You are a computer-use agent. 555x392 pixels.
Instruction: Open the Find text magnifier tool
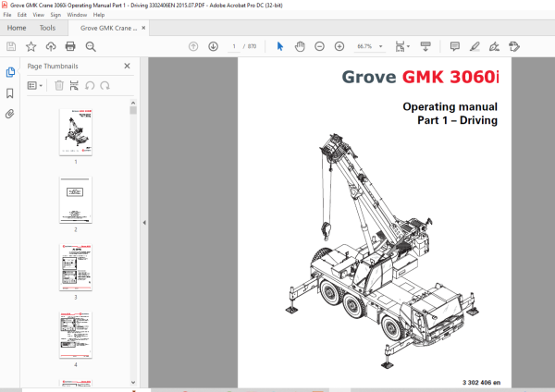[x=91, y=46]
